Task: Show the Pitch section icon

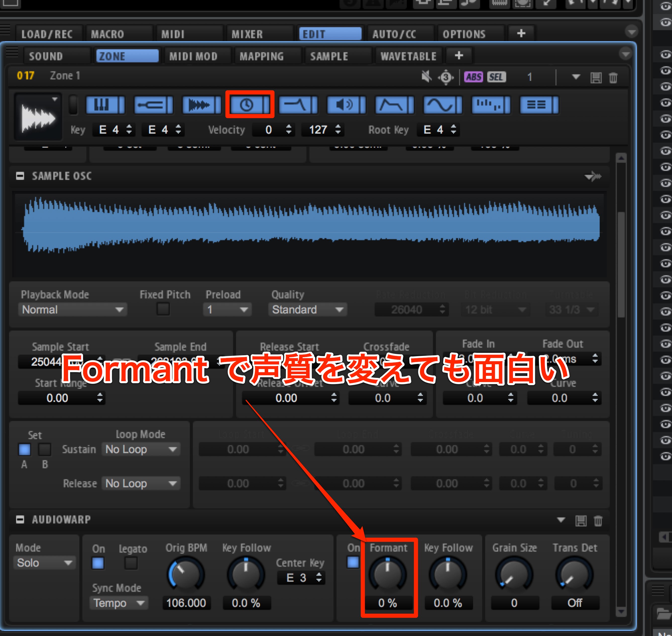Action: click(153, 105)
